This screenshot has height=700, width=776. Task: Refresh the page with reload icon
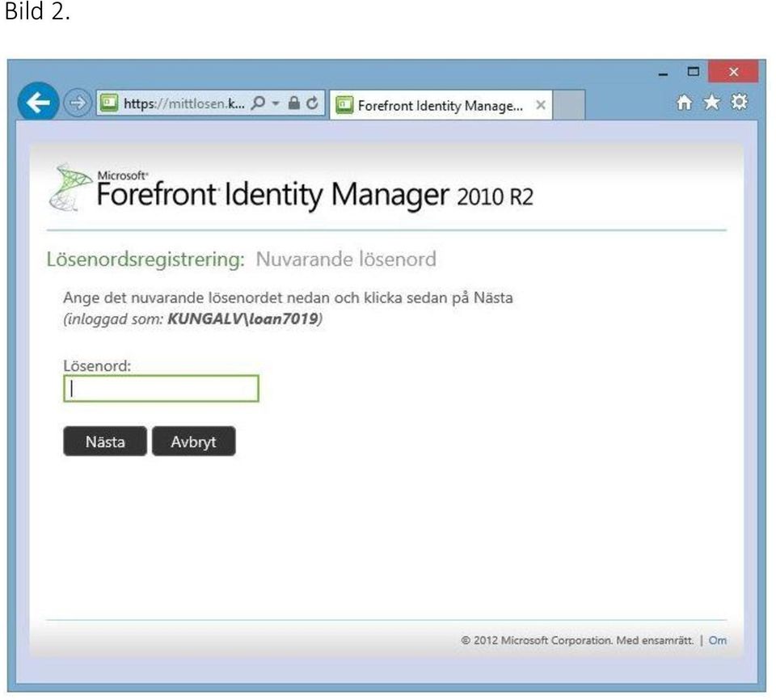312,103
